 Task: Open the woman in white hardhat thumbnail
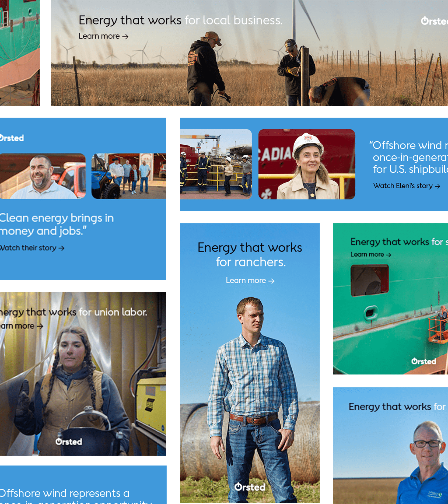coord(307,164)
